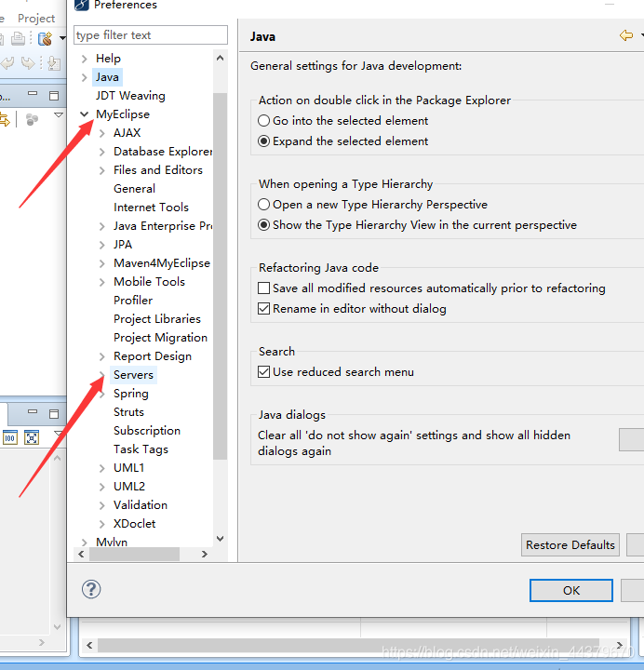Screen dimensions: 644x670
Task: Maximize the lower left view panel
Action: pyautogui.click(x=54, y=414)
